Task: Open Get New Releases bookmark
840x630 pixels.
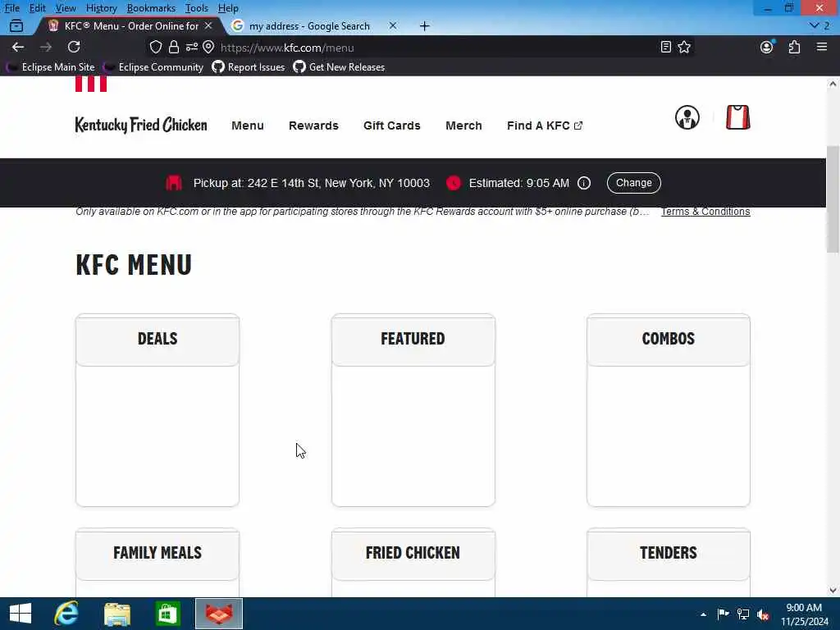Action: [339, 67]
